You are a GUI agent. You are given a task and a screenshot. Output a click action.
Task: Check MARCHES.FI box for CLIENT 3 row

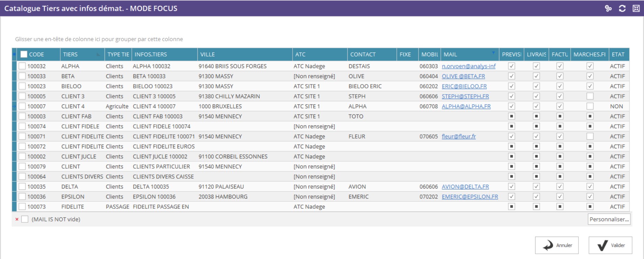(x=590, y=96)
